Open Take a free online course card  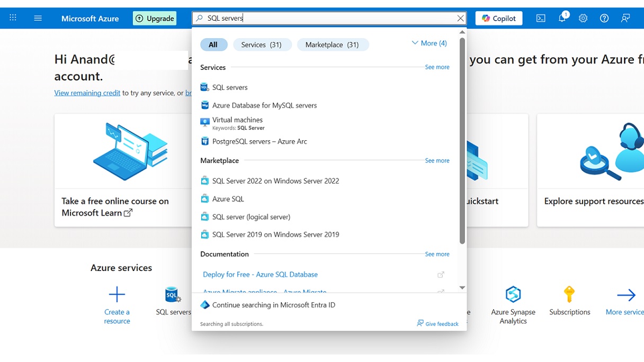[x=123, y=170]
